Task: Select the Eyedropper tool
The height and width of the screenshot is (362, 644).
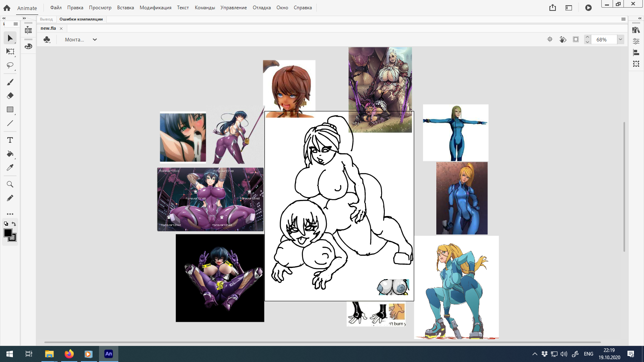Action: pos(10,167)
